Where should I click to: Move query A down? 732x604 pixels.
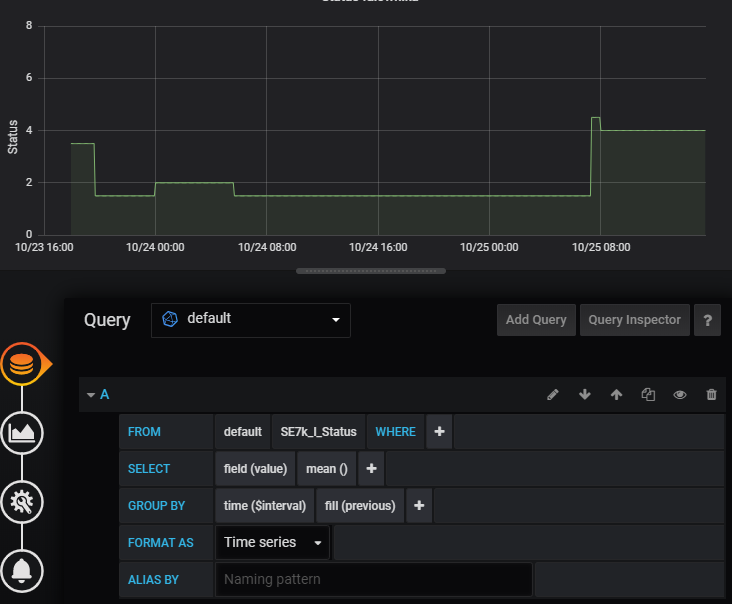[x=584, y=395]
